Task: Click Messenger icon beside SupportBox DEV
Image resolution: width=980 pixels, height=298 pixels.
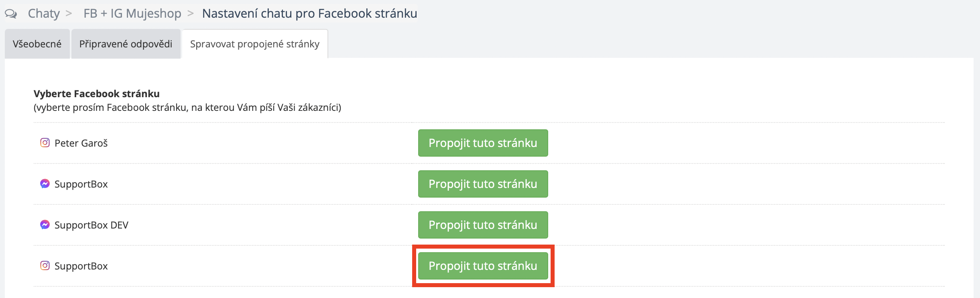Action: [x=45, y=225]
